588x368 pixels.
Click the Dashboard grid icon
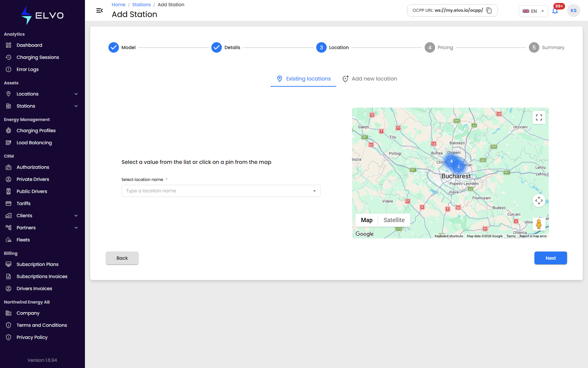[8, 45]
